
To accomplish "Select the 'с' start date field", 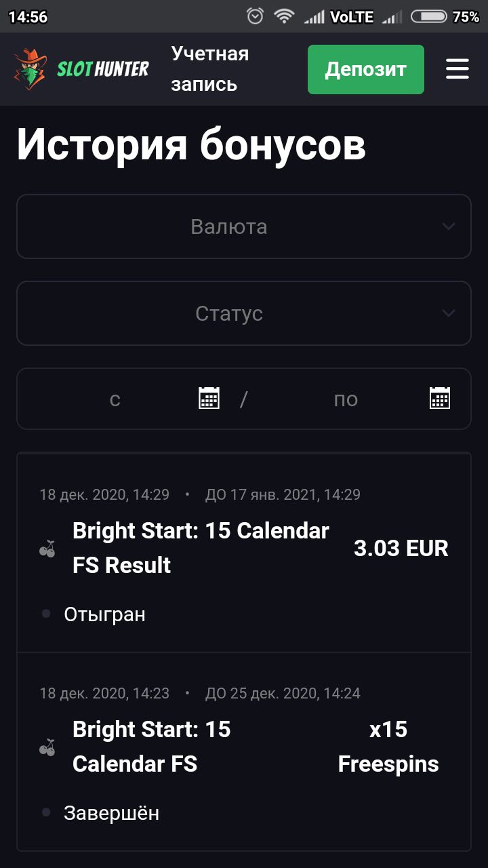I will (x=115, y=399).
